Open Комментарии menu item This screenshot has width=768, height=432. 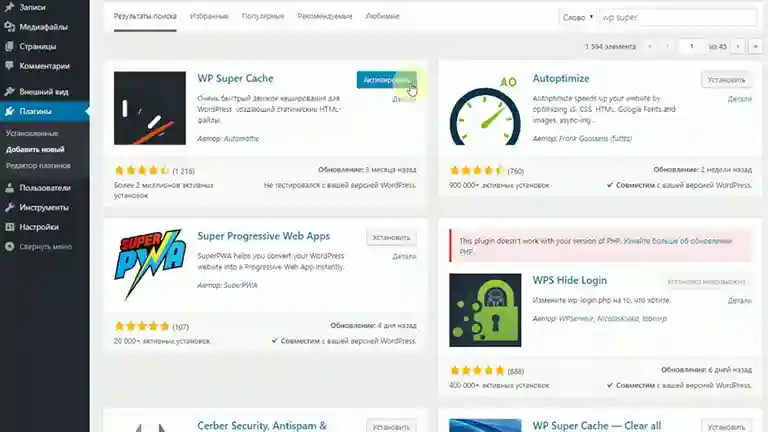(45, 66)
